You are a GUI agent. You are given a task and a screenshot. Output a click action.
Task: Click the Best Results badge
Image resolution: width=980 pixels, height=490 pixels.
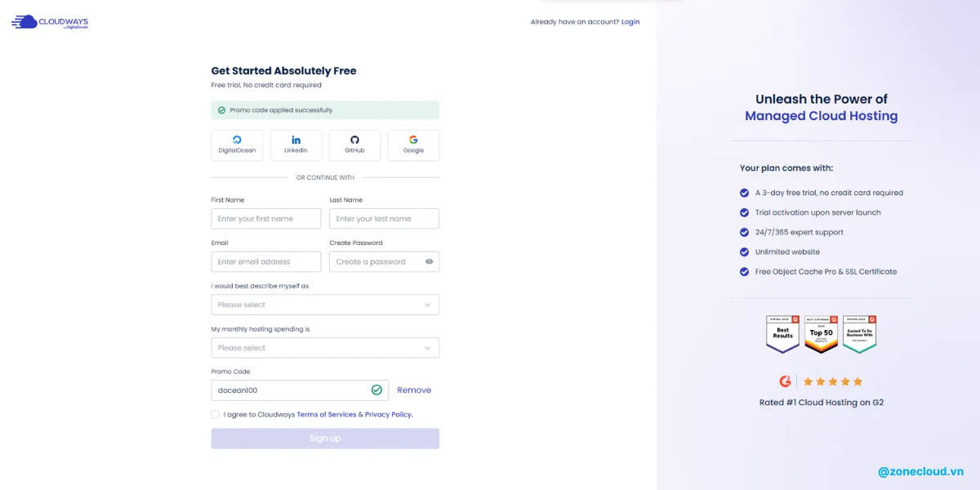coord(782,334)
